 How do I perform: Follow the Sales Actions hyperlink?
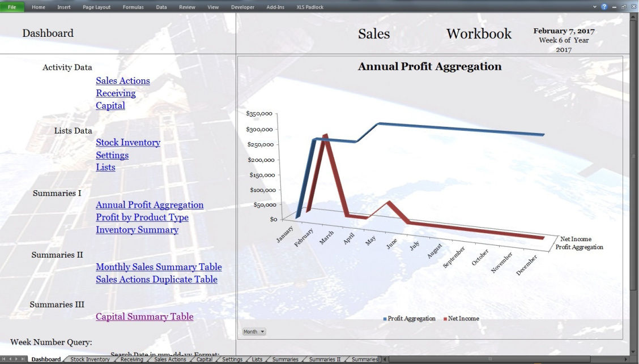click(123, 81)
